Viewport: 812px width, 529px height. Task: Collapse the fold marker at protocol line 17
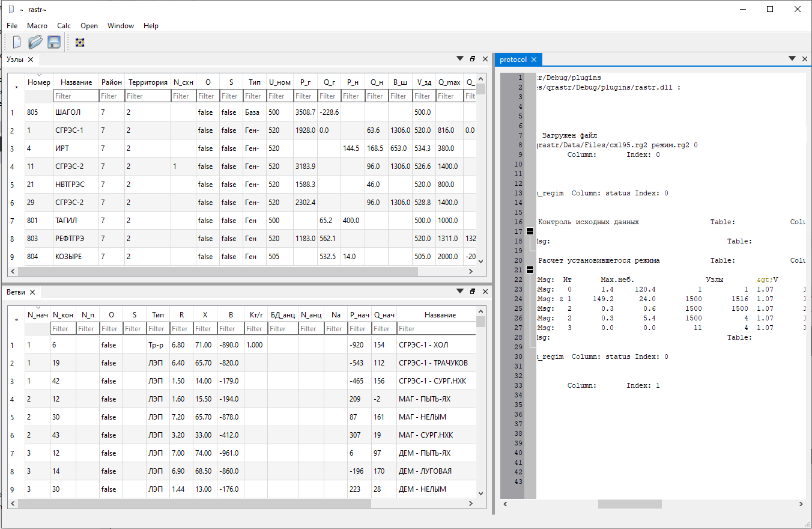pyautogui.click(x=530, y=231)
